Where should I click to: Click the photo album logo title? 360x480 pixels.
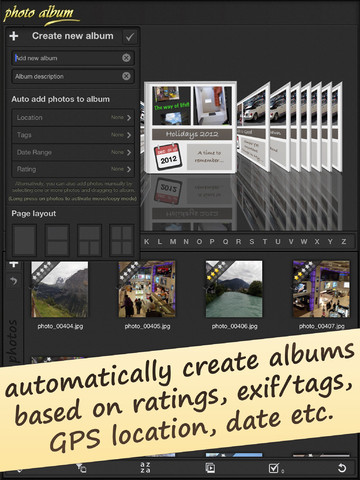coord(41,15)
